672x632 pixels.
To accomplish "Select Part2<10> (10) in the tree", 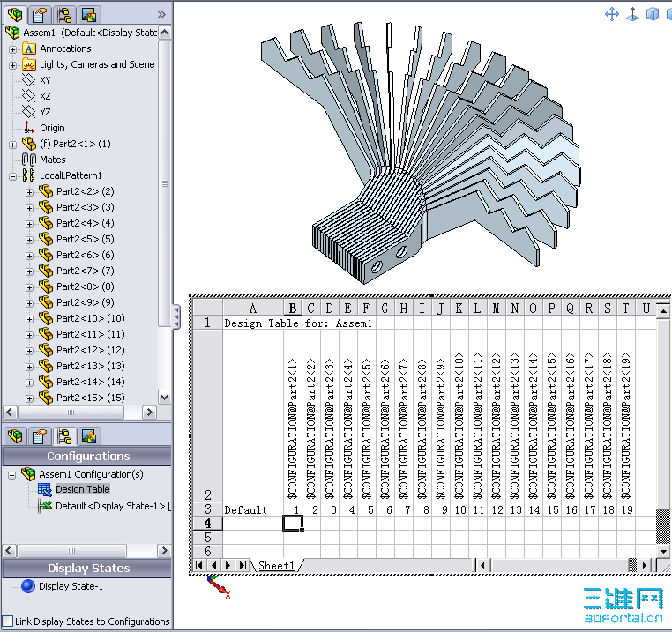I will click(91, 318).
